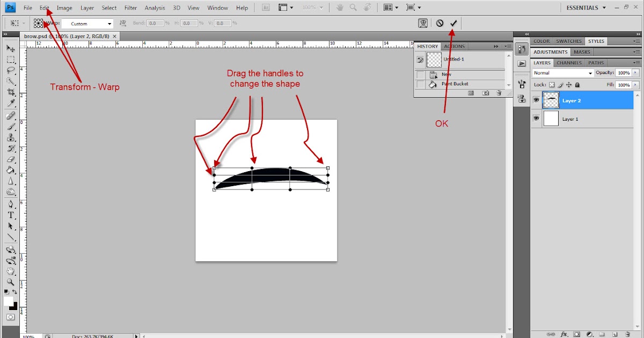Commit the warp with the checkmark button
The image size is (644, 338).
tap(453, 23)
